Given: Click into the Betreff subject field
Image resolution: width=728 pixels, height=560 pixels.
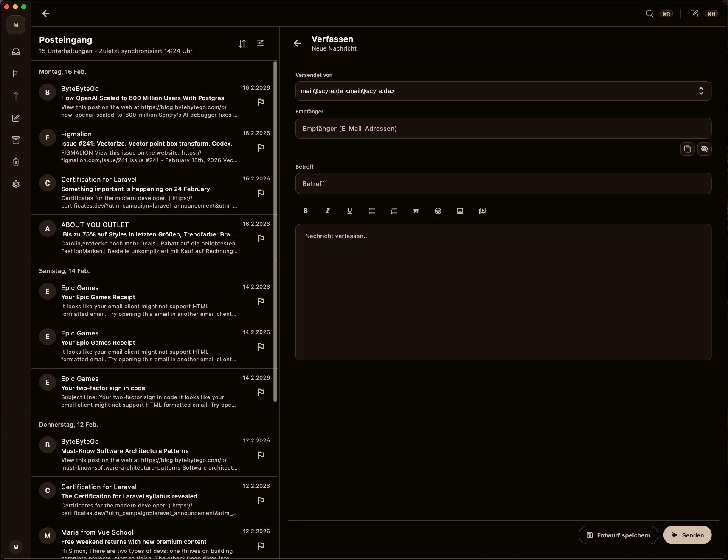Looking at the screenshot, I should coord(503,183).
